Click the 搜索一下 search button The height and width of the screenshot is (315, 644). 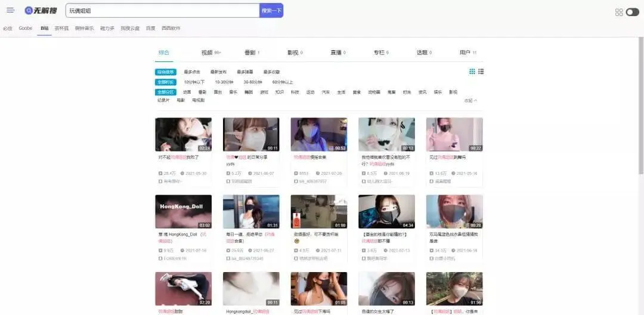coord(271,11)
